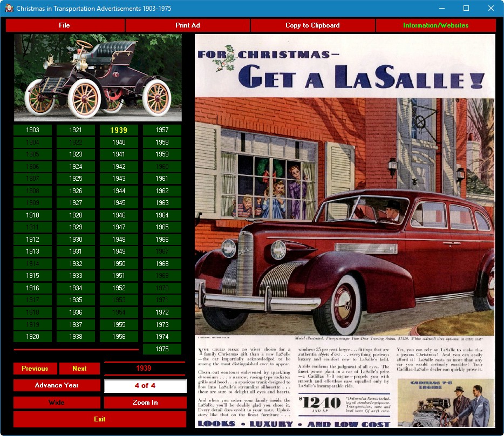Select the year 1974
This screenshot has width=504, height=436.
(162, 337)
